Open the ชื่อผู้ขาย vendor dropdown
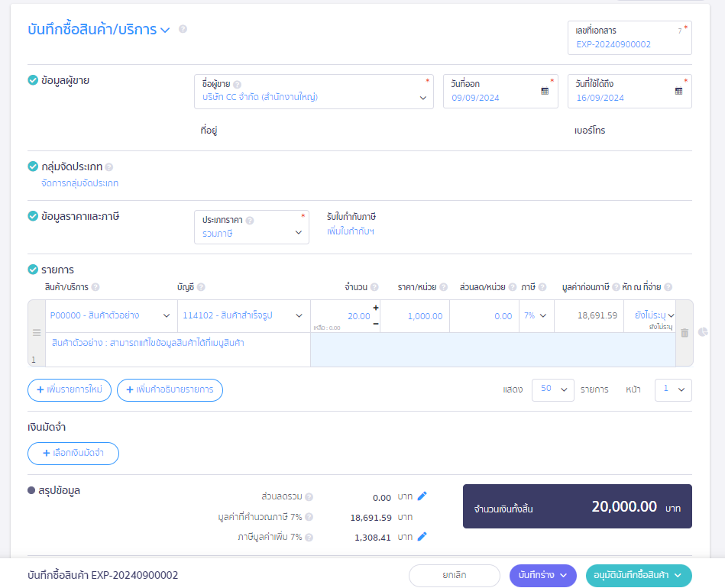The height and width of the screenshot is (588, 725). (314, 92)
